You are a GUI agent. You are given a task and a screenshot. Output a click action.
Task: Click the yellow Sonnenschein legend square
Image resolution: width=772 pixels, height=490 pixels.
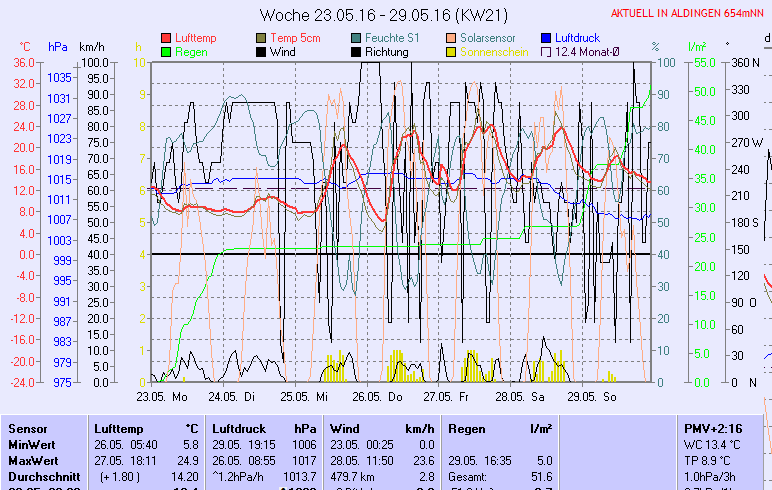pos(452,51)
